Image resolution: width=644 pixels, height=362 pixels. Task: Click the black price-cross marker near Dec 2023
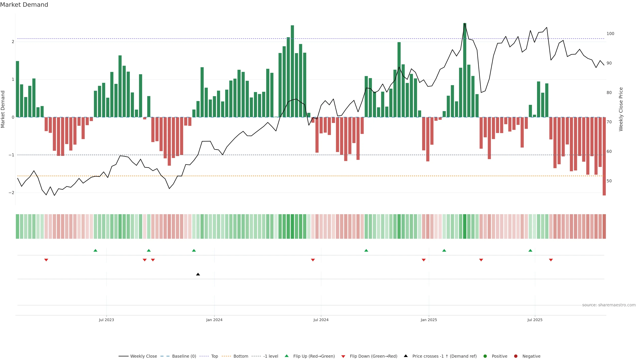tap(198, 274)
